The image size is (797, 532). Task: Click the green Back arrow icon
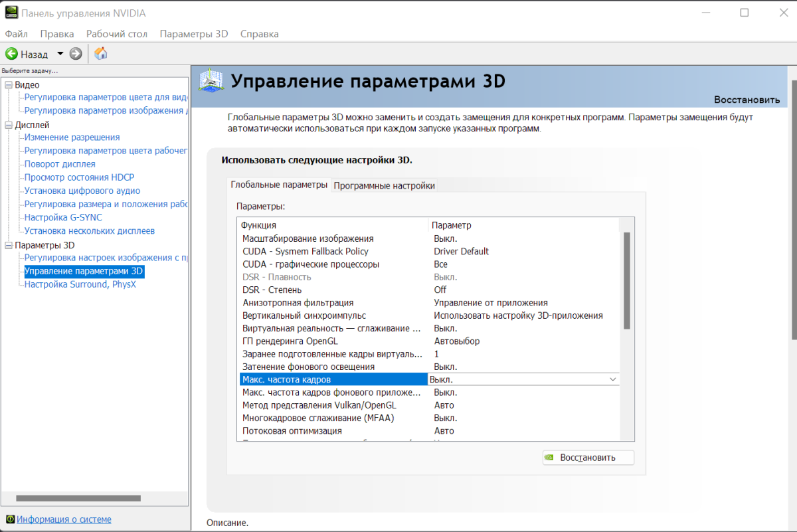pyautogui.click(x=11, y=54)
